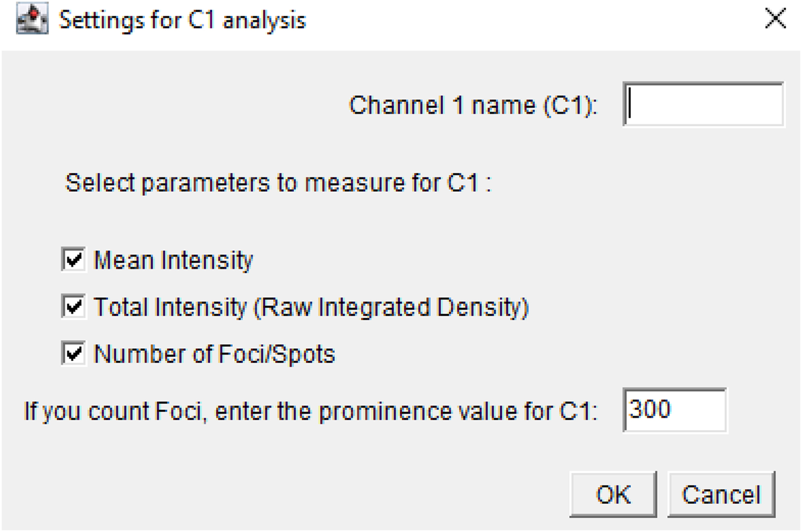The height and width of the screenshot is (532, 802).
Task: Click the 'Mean Intensity' label text
Action: click(173, 260)
